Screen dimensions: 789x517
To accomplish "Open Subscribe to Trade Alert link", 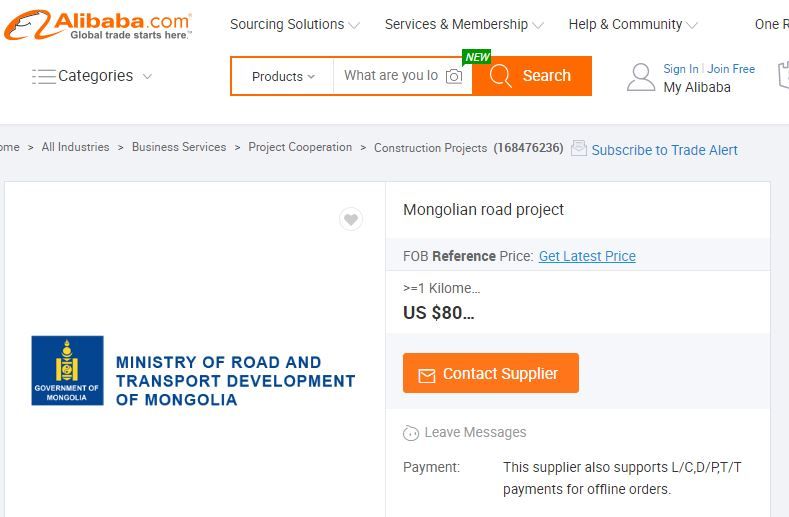I will click(x=664, y=150).
